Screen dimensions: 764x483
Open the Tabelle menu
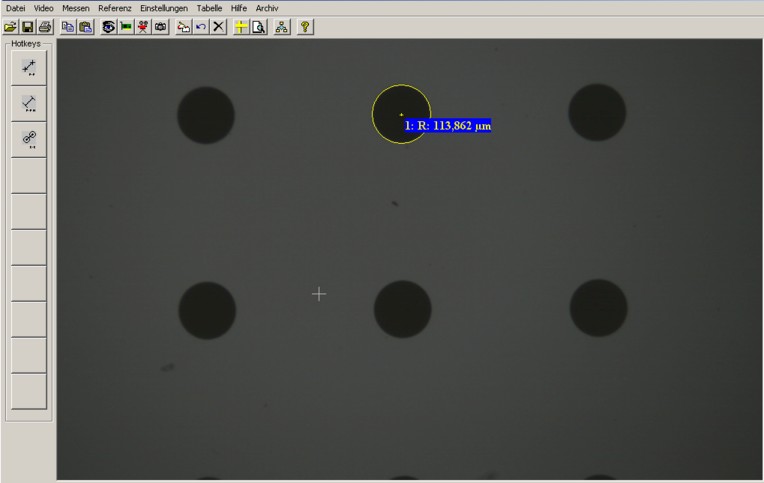point(209,8)
